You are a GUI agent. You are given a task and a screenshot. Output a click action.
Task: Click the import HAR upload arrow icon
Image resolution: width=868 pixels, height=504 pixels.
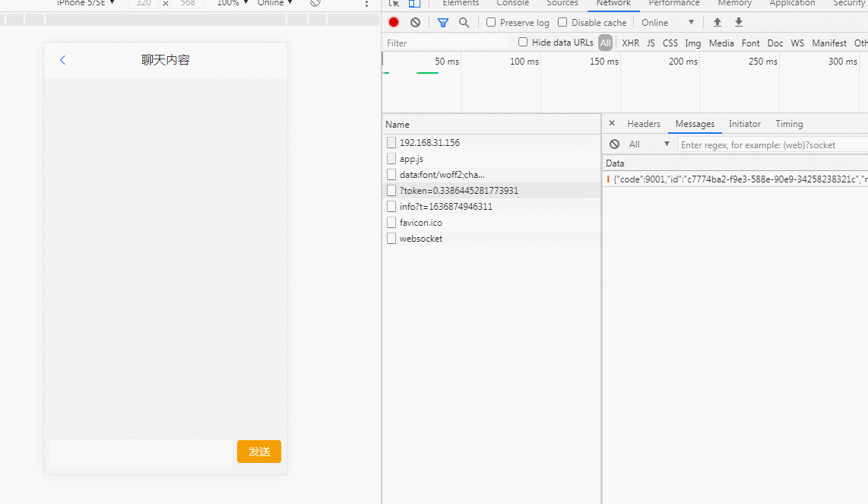(x=717, y=23)
